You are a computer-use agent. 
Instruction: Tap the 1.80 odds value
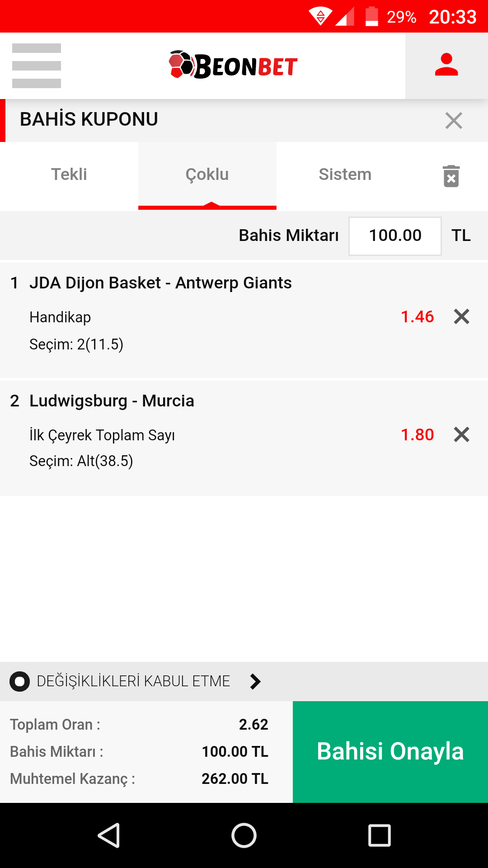click(x=418, y=434)
